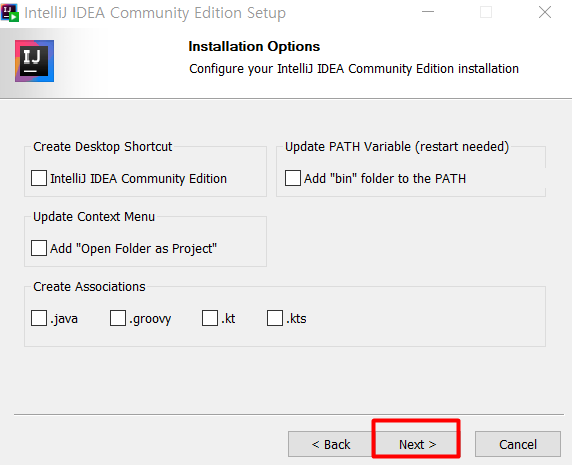Close the Setup window
Screen dimensions: 572x465
point(545,12)
